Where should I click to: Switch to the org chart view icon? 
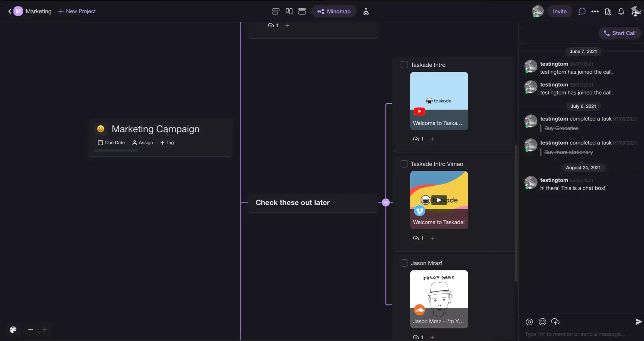pos(366,11)
